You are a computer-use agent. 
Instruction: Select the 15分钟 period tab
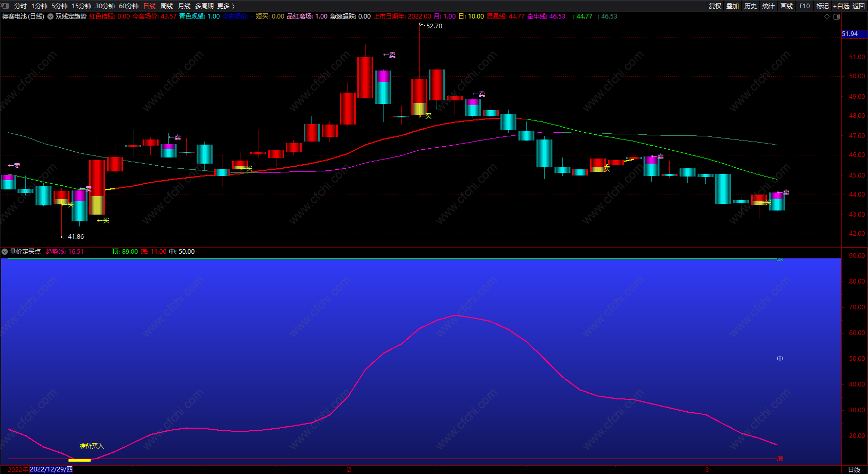[81, 6]
